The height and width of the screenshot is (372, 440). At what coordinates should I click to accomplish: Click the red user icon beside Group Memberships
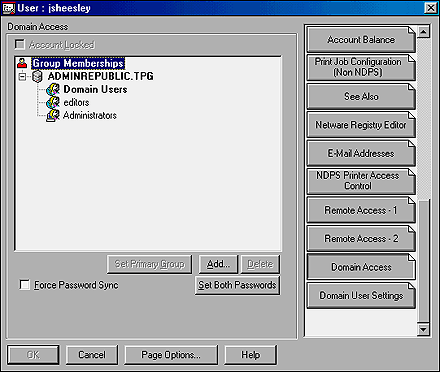coord(22,63)
